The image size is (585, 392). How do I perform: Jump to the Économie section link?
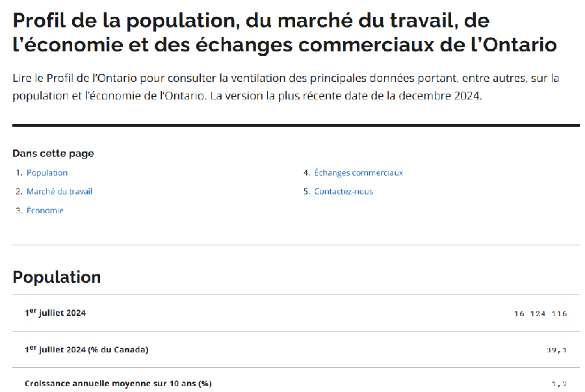click(x=45, y=211)
